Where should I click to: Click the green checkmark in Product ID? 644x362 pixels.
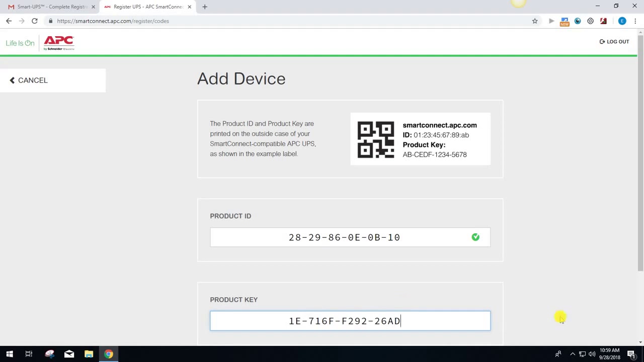475,237
